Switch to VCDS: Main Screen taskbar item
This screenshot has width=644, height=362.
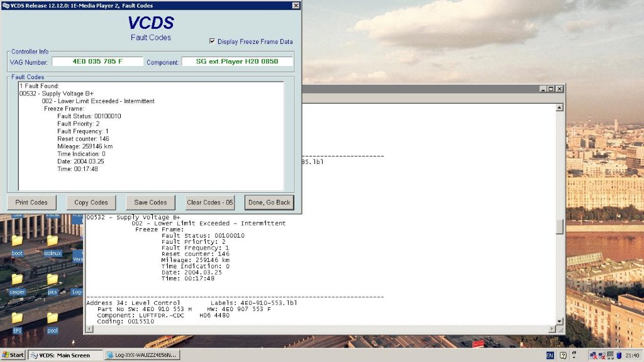click(x=65, y=355)
